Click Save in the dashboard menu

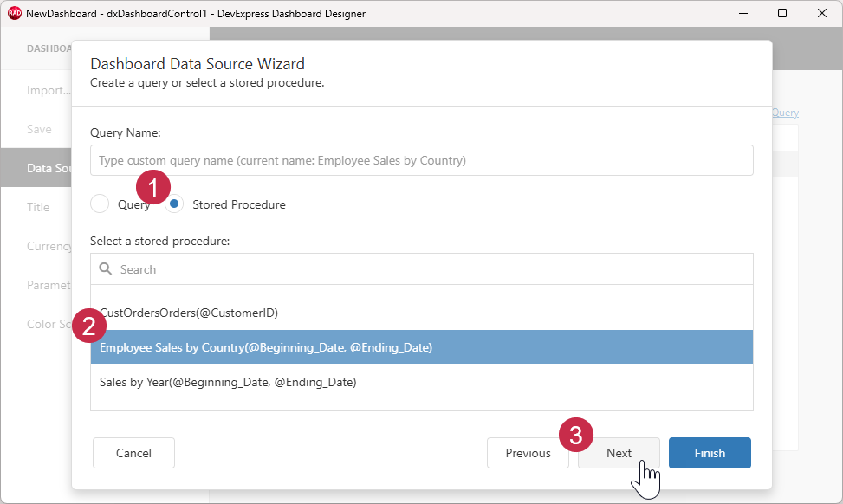(39, 129)
